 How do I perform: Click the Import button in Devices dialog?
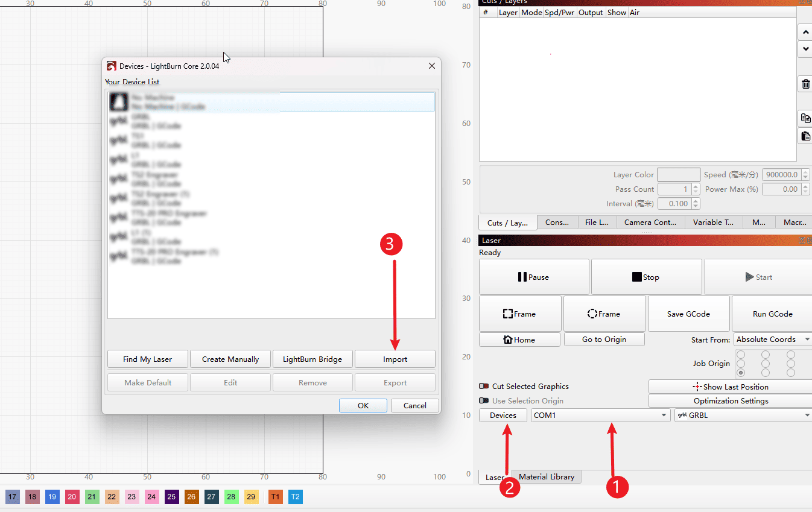(x=395, y=359)
